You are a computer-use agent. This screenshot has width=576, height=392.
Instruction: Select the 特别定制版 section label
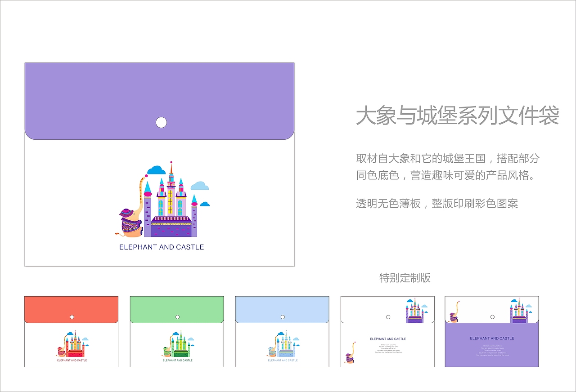(405, 278)
